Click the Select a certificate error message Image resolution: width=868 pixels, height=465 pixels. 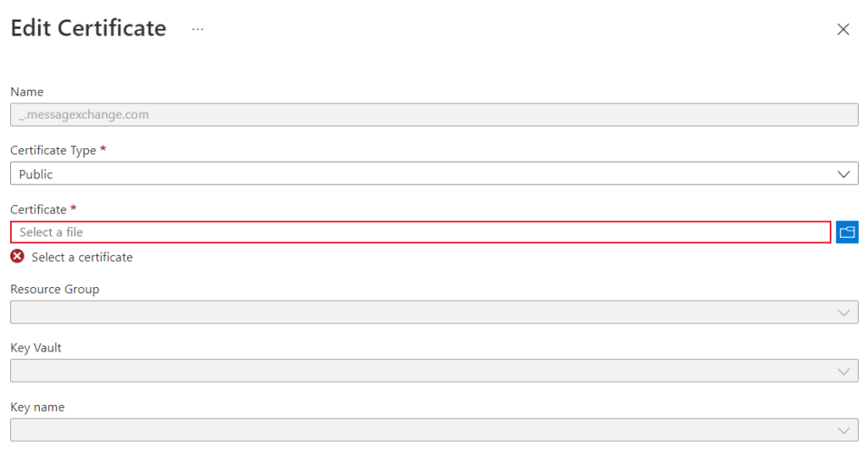tap(82, 257)
